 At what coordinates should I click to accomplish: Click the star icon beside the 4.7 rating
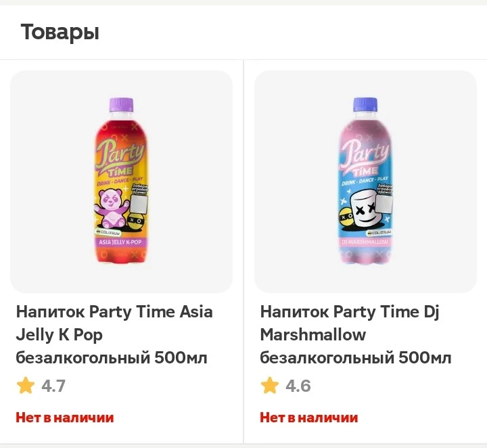26,386
